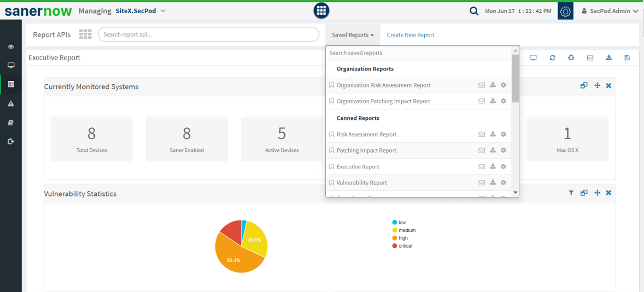Clone the Currently Monitored Systems widget

584,86
